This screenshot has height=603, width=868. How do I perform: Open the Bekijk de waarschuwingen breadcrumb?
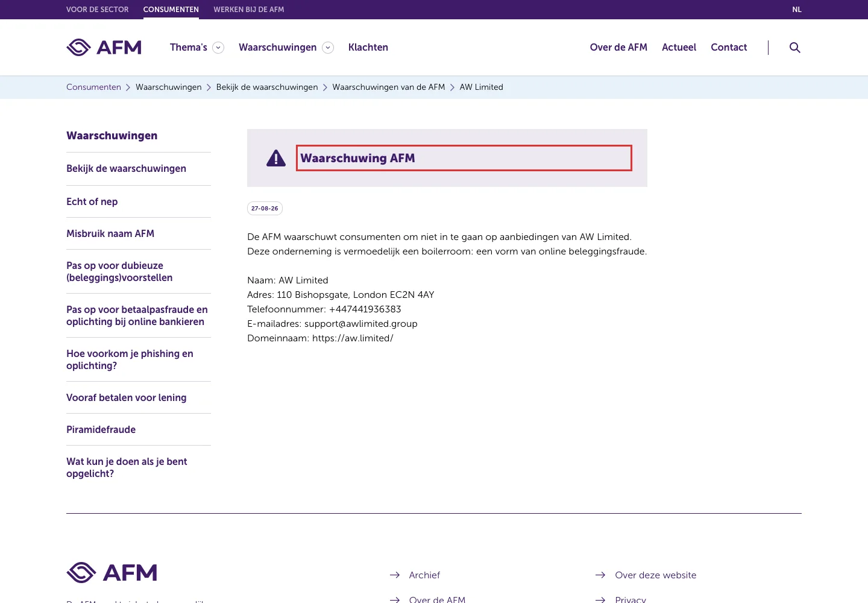coord(267,87)
